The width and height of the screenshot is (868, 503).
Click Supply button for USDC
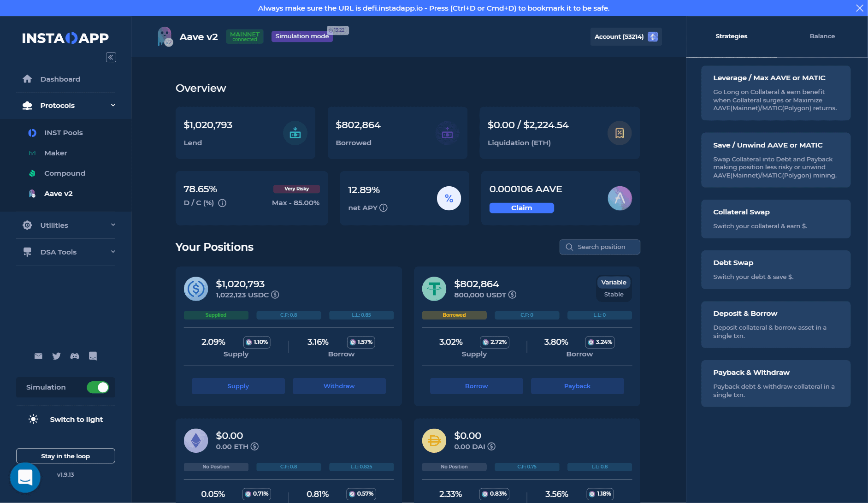238,386
